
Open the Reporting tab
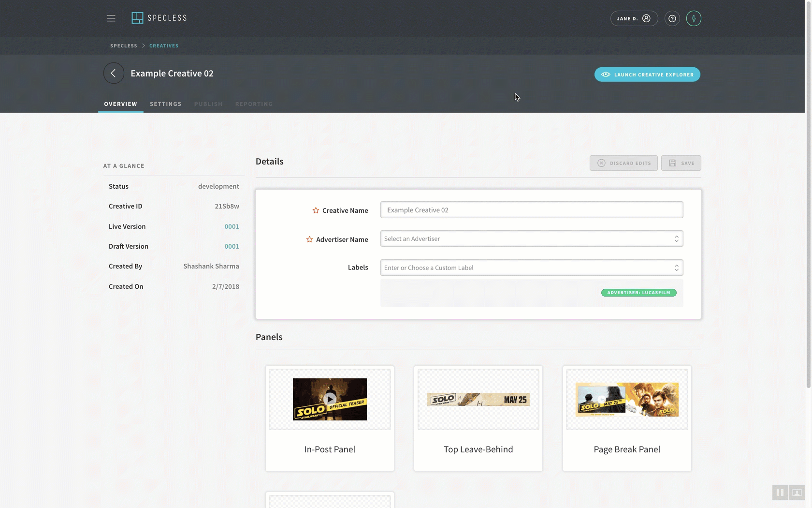[x=254, y=104]
